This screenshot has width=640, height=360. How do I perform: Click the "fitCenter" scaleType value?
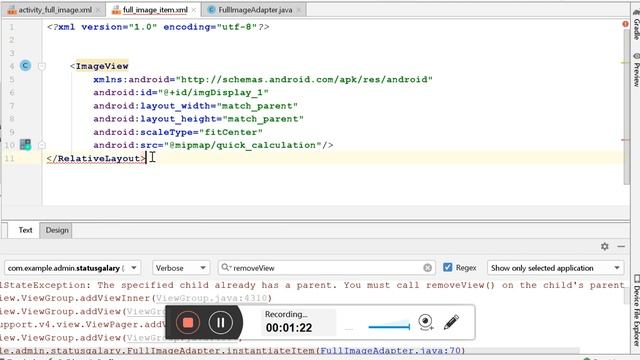(x=231, y=132)
